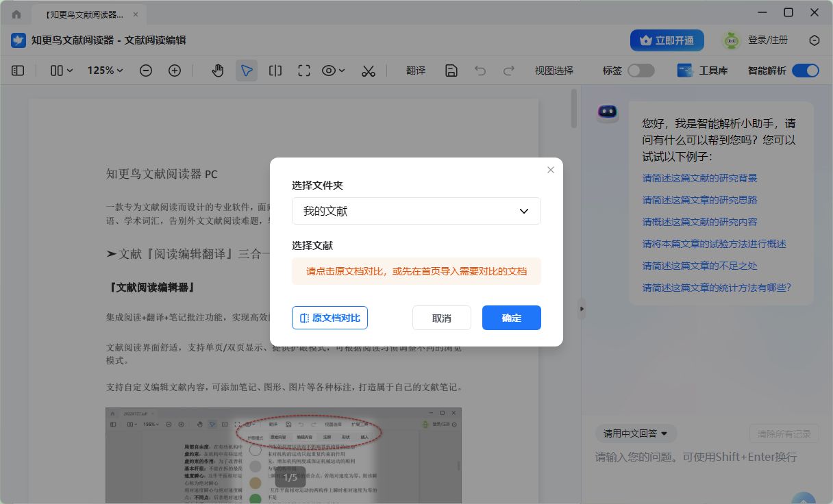The width and height of the screenshot is (833, 504).
Task: Click the send button at bottom right
Action: [804, 499]
